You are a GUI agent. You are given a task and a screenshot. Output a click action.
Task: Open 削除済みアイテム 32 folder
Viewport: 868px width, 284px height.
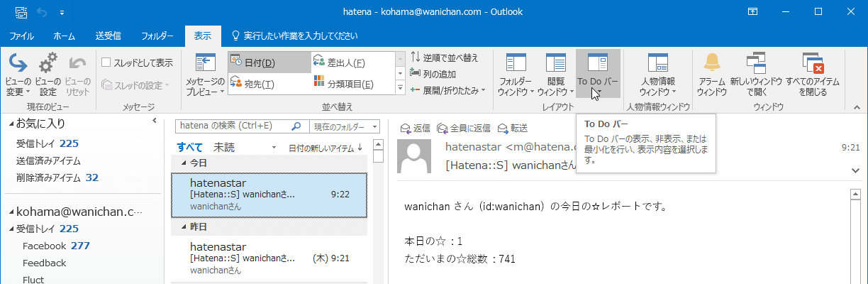click(57, 177)
